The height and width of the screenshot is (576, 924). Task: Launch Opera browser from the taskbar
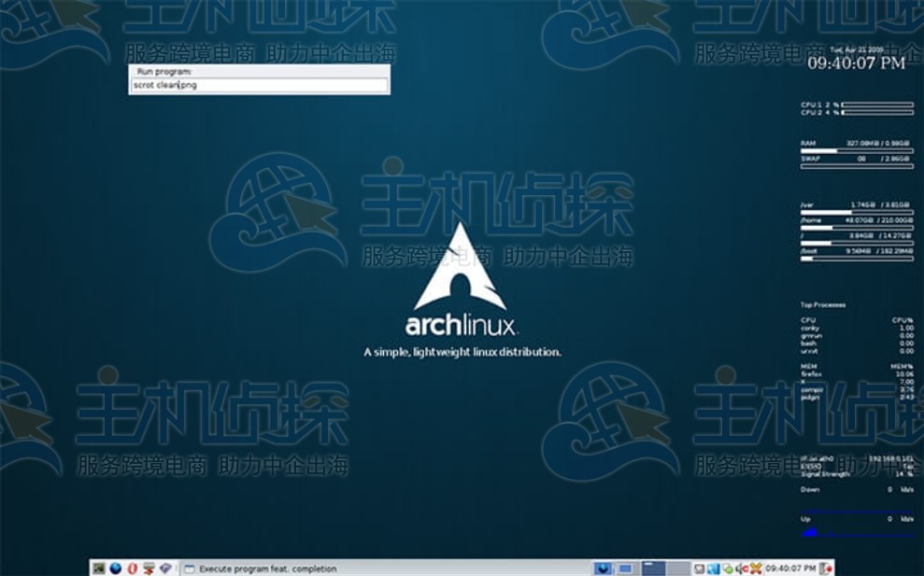click(131, 568)
